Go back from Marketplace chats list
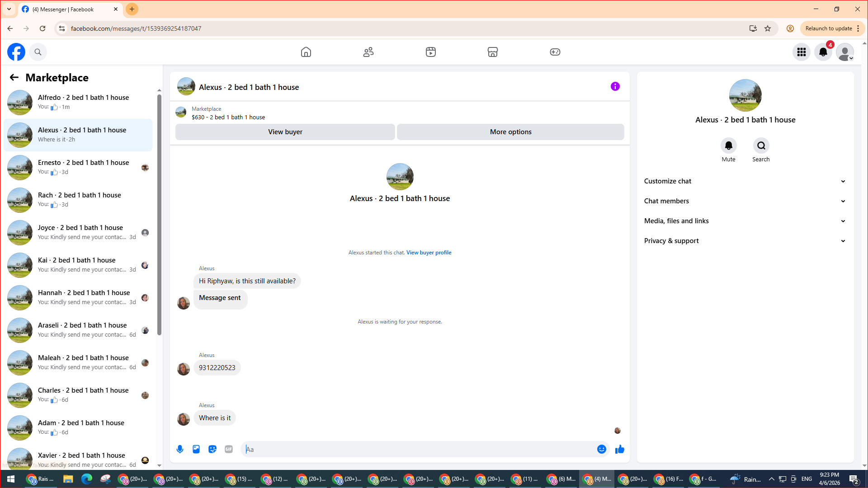Viewport: 868px width, 488px height. (x=14, y=78)
